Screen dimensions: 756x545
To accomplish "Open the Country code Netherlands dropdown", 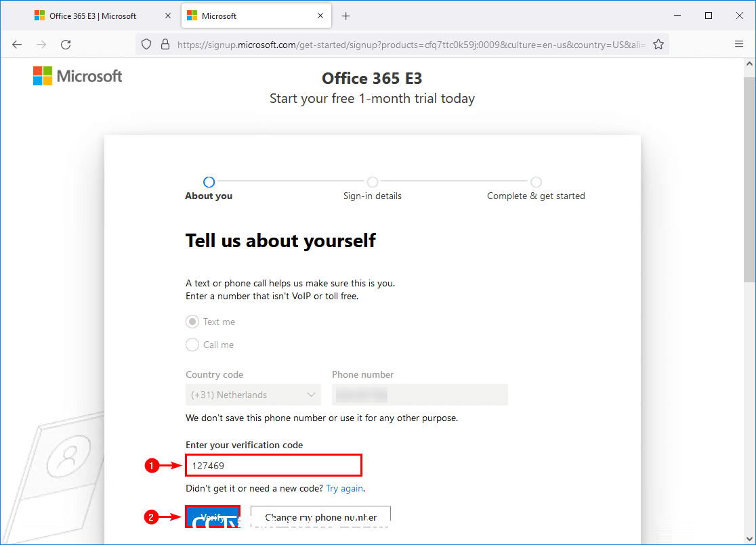I will click(253, 395).
